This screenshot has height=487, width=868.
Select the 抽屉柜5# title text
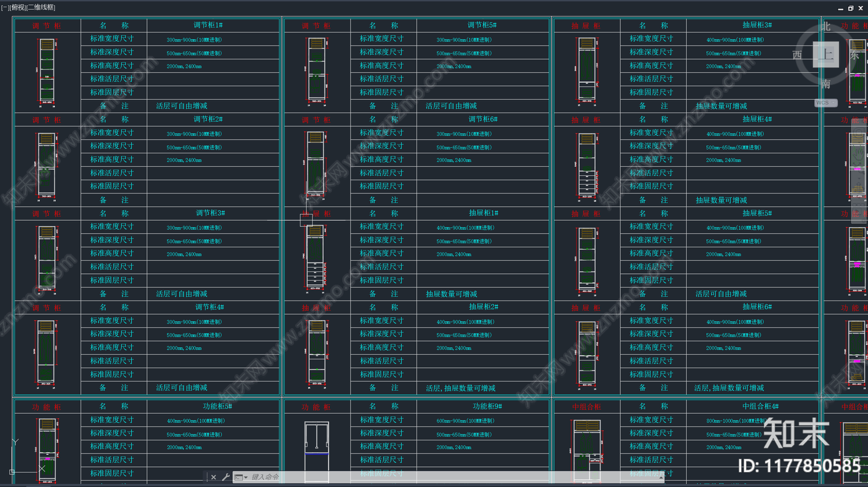tap(757, 213)
